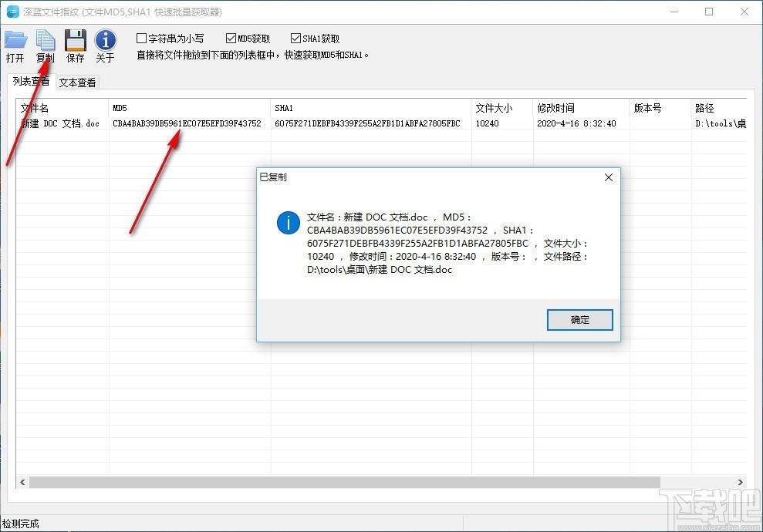Screen dimensions: 763x532
Task: Click the horizontal scrollbar left arrow
Action: pos(22,482)
